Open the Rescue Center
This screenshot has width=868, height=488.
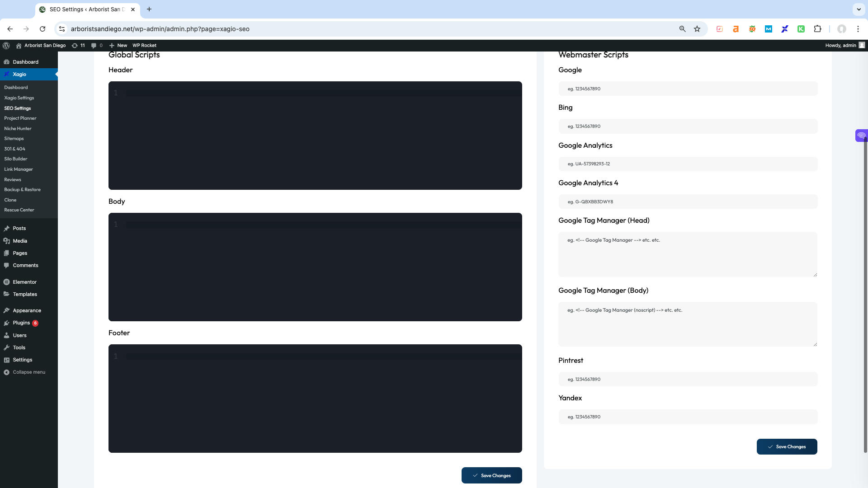coord(19,210)
